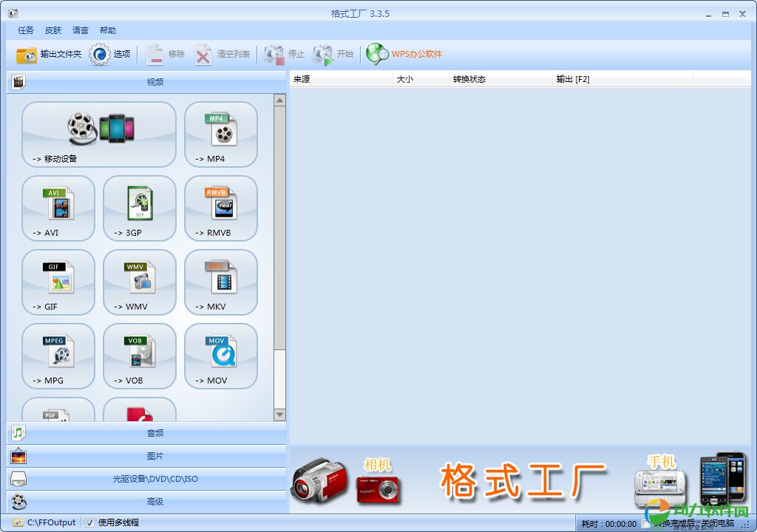Click the WPS办公软件 toolbar link
This screenshot has width=757, height=532.
[x=404, y=54]
